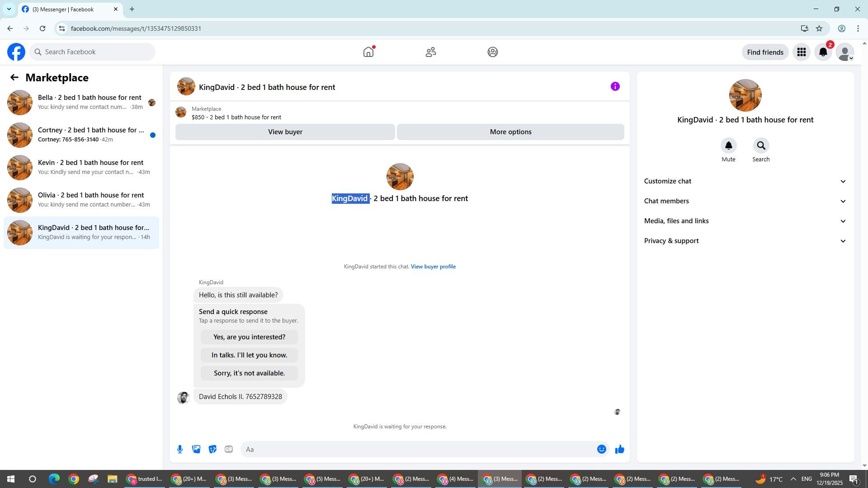868x488 pixels.
Task: Expand Media, files and links
Action: (x=745, y=221)
